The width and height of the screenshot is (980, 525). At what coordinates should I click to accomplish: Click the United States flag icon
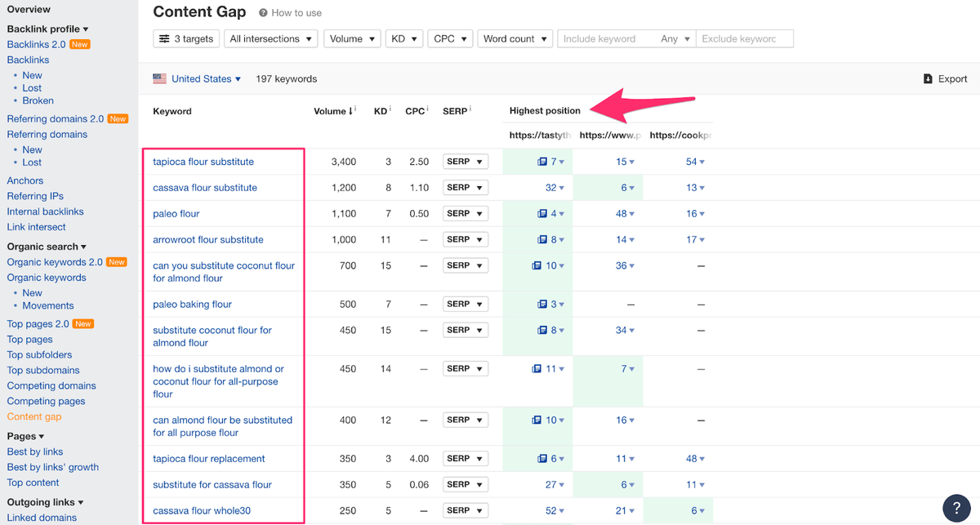click(159, 79)
